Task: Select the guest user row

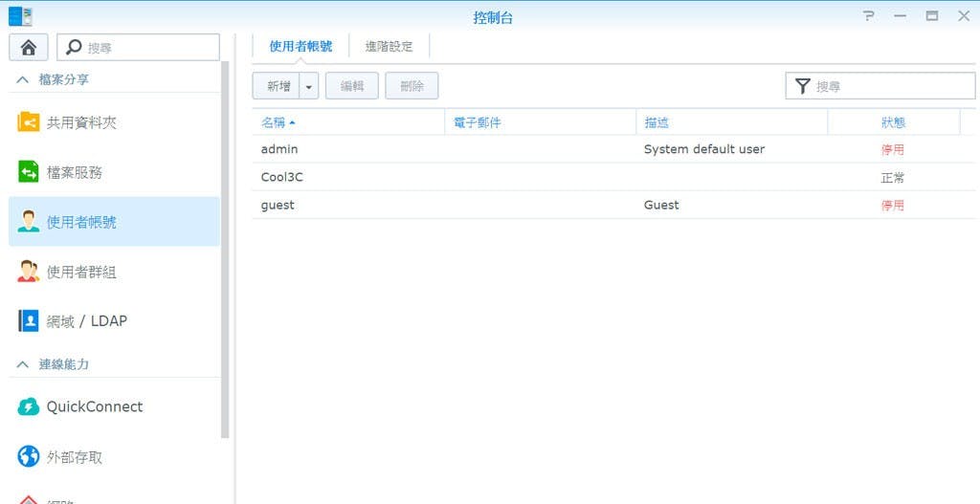Action: (x=613, y=205)
